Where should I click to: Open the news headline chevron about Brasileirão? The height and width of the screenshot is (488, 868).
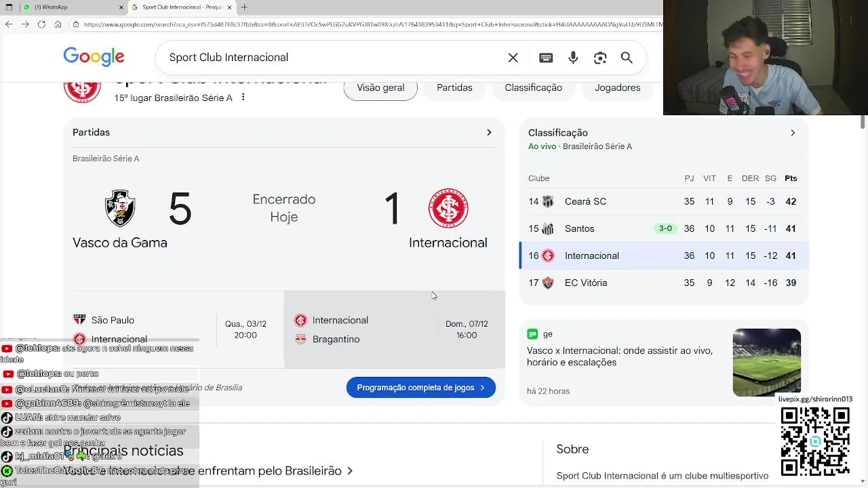pyautogui.click(x=350, y=470)
